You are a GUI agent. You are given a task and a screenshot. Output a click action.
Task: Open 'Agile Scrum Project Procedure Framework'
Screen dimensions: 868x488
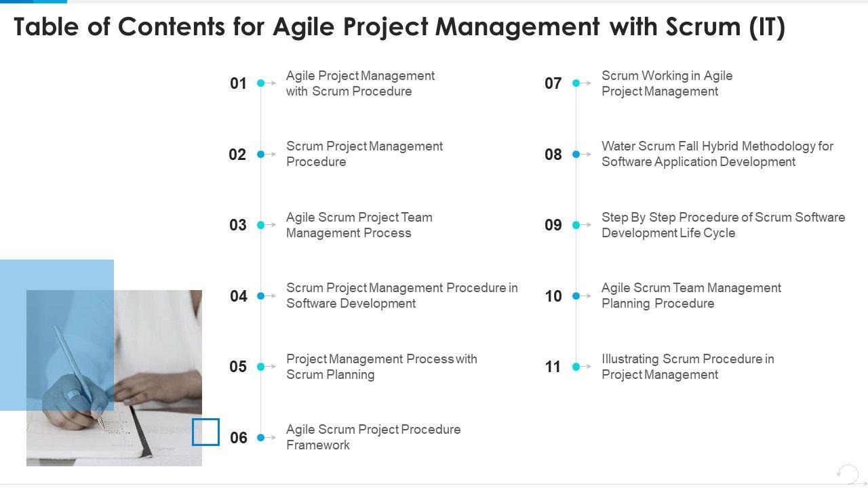point(373,437)
